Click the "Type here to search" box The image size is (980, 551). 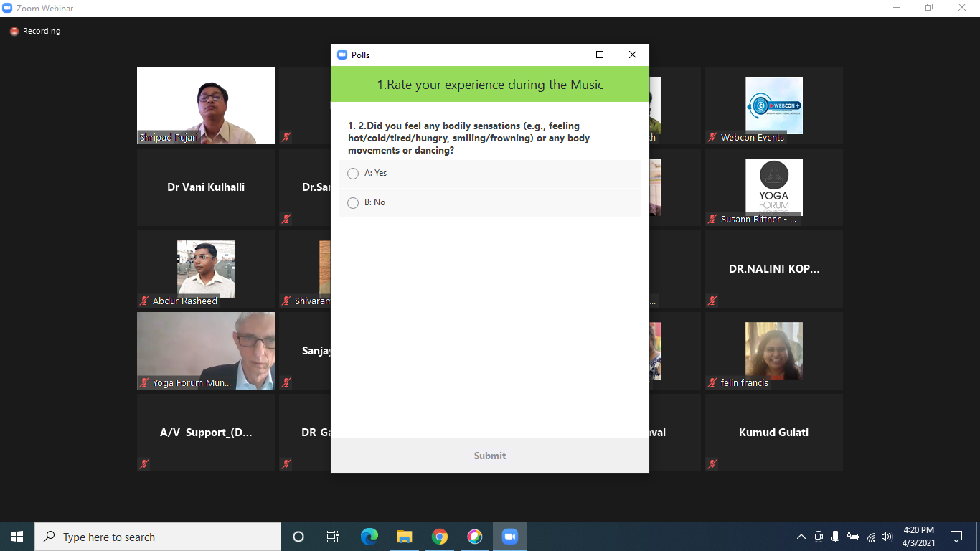point(158,537)
